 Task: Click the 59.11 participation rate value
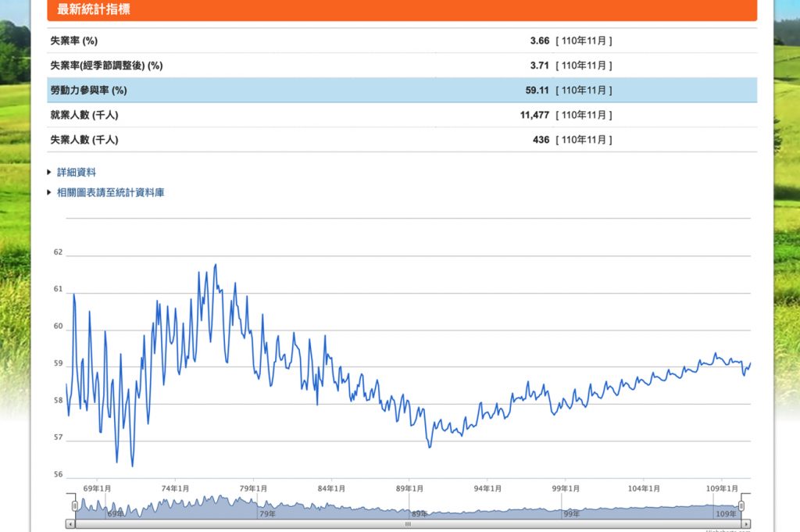537,91
